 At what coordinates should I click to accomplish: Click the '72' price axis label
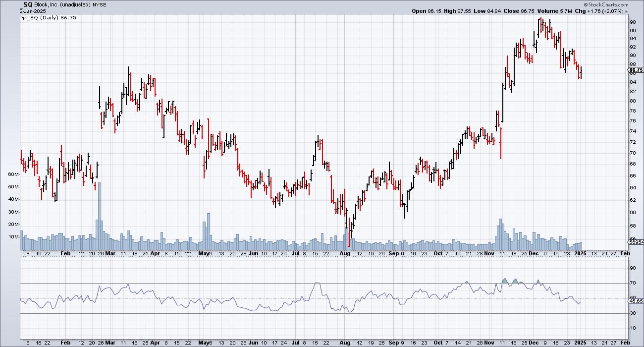point(633,142)
